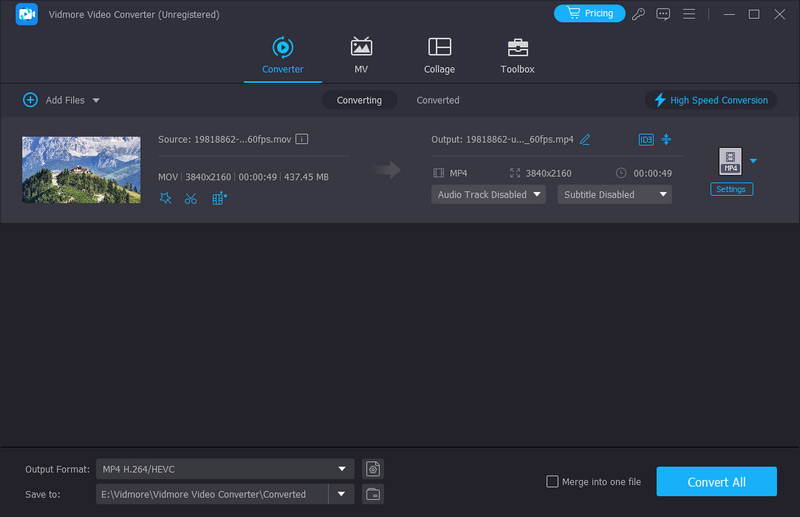Image resolution: width=800 pixels, height=517 pixels.
Task: Click the Convert All button
Action: [716, 481]
